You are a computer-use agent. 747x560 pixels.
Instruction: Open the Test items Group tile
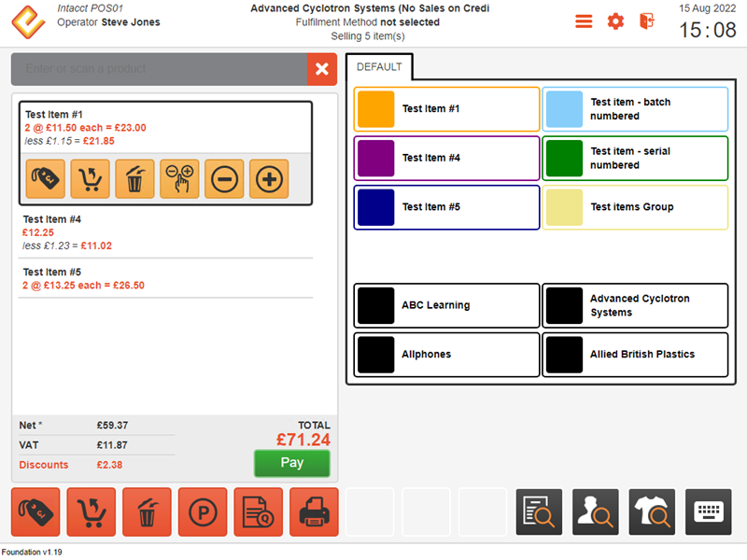(635, 207)
